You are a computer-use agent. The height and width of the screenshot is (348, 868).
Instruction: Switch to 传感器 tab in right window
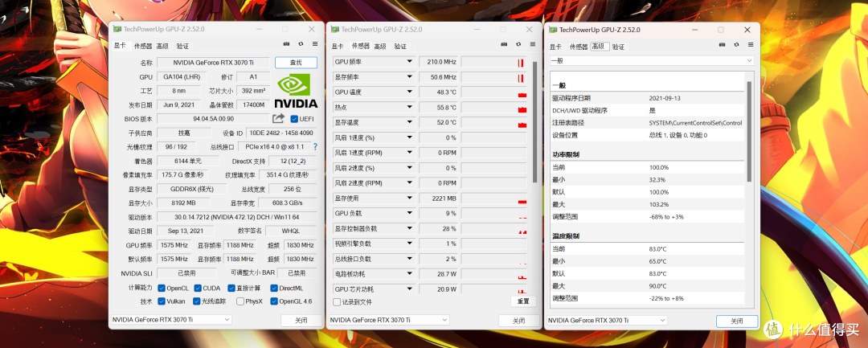[579, 47]
